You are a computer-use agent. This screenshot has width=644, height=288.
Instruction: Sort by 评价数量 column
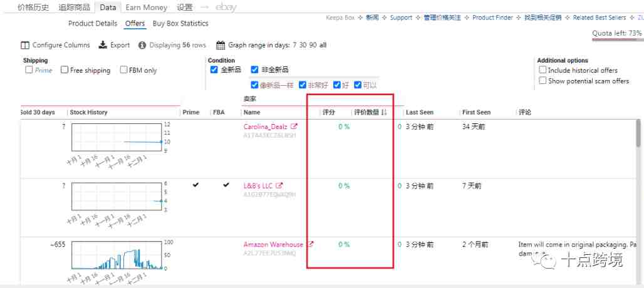point(370,112)
